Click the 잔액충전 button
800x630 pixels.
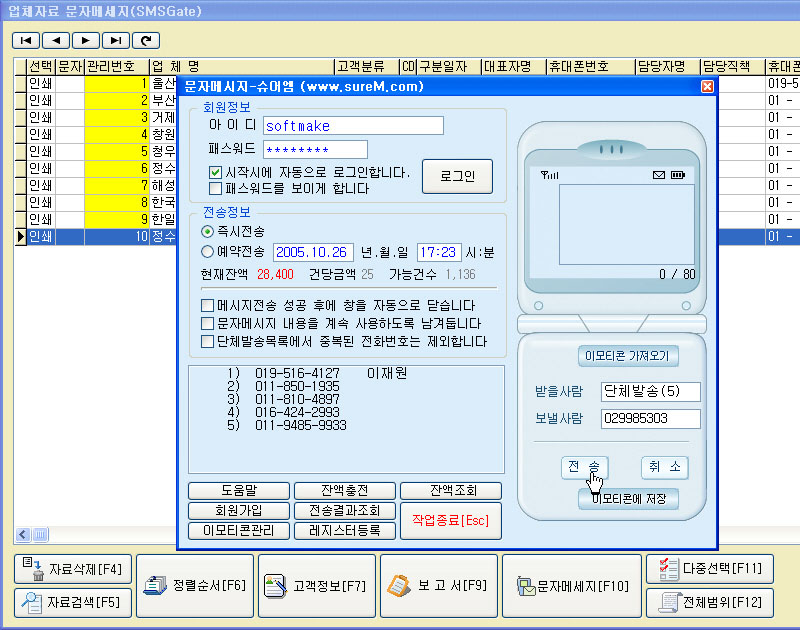(x=344, y=491)
